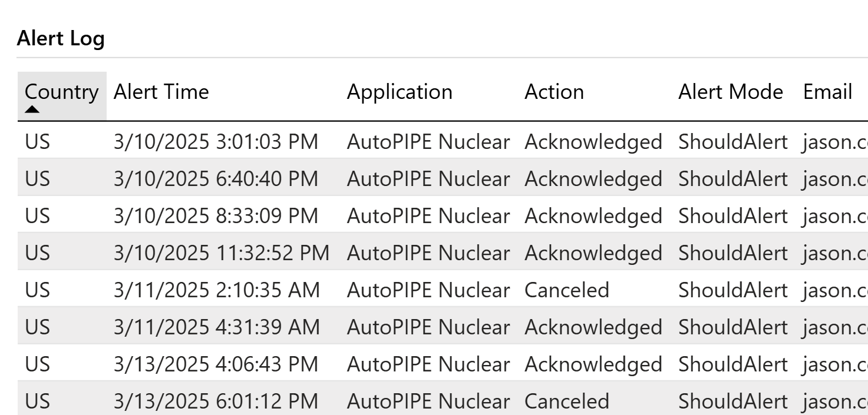868x415 pixels.
Task: Click AutoPIPE Nuclear in the 6:01:12 PM row
Action: (428, 401)
